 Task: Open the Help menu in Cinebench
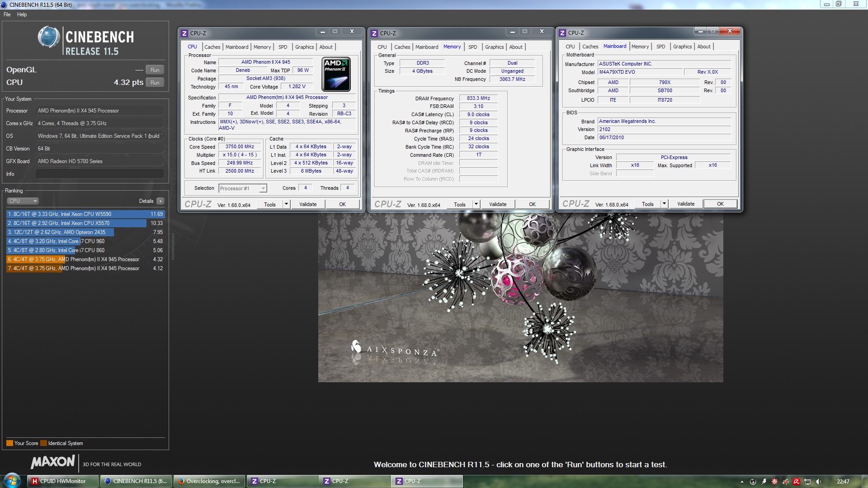[x=22, y=14]
